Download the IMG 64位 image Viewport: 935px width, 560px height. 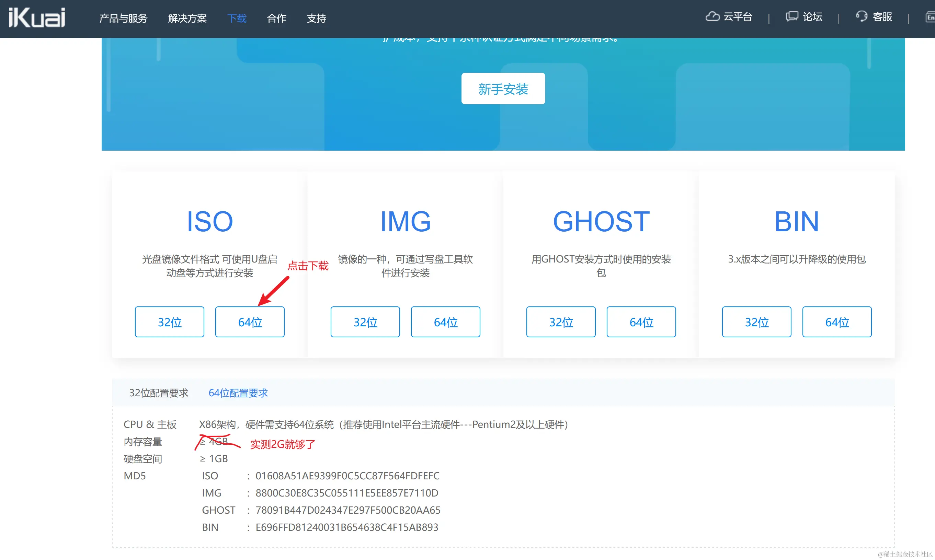445,322
